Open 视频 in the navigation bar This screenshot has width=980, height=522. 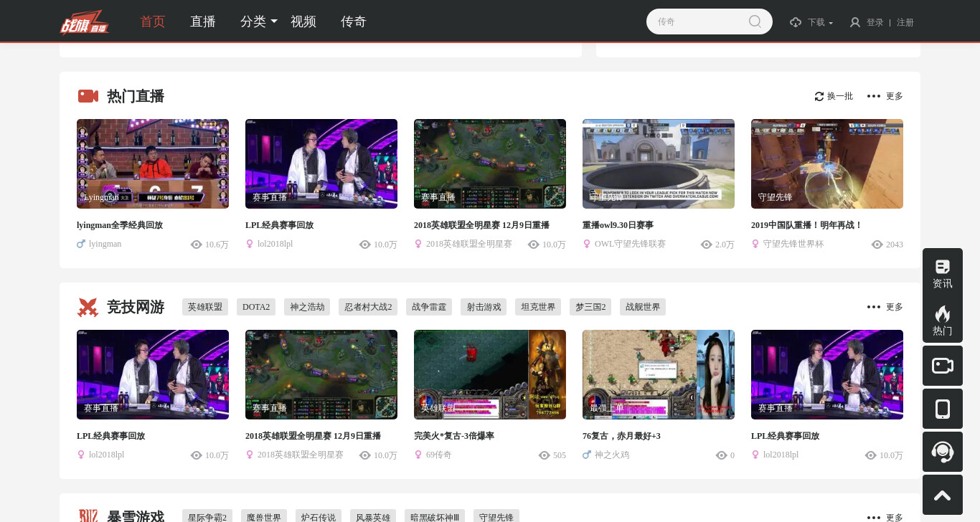303,22
